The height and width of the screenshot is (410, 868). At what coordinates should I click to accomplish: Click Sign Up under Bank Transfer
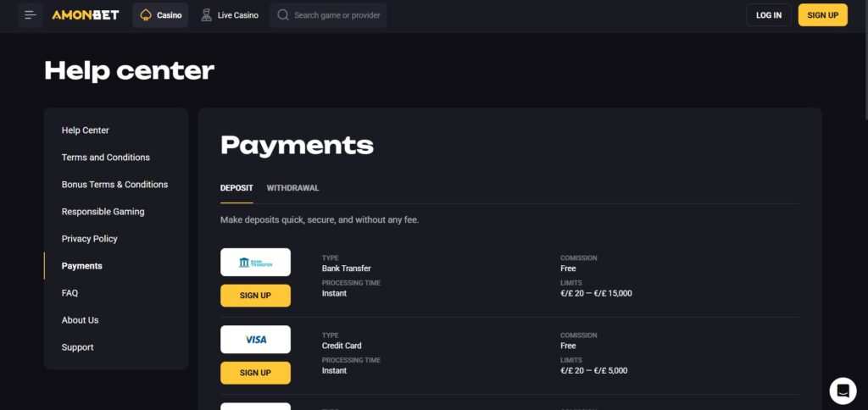[x=255, y=296]
